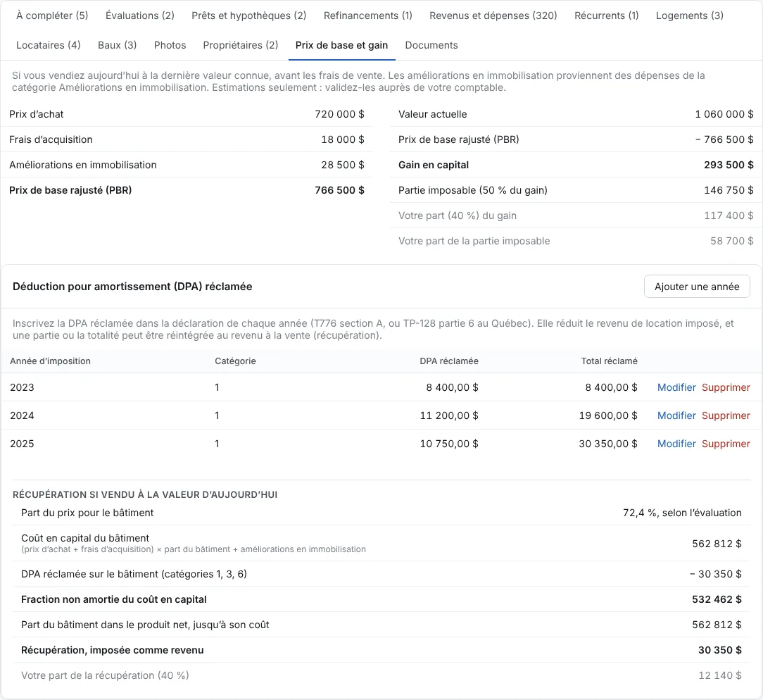Viewport: 763px width, 700px height.
Task: Click Supprimer for the 2025 row
Action: pyautogui.click(x=726, y=444)
